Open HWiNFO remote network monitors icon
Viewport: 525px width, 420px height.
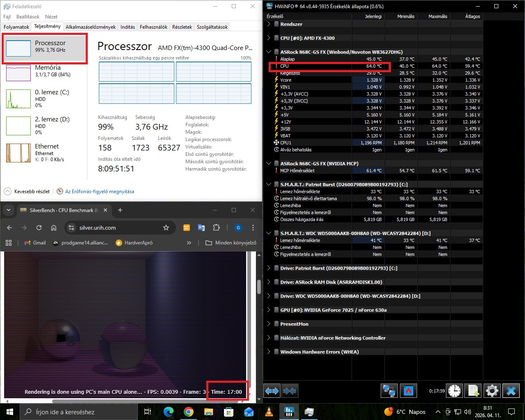tap(388, 391)
